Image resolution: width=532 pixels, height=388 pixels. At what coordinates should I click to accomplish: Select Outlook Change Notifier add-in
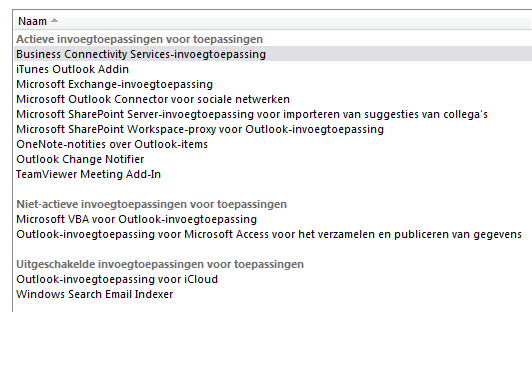273,159
